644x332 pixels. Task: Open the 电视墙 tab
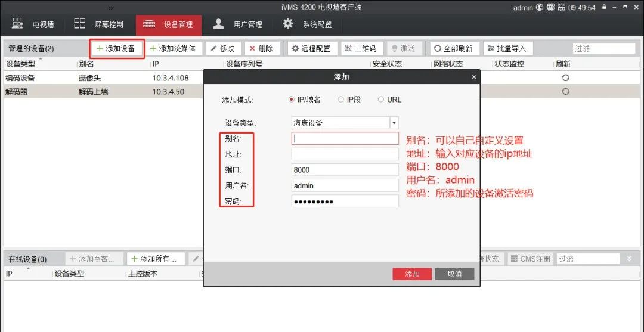(33, 24)
